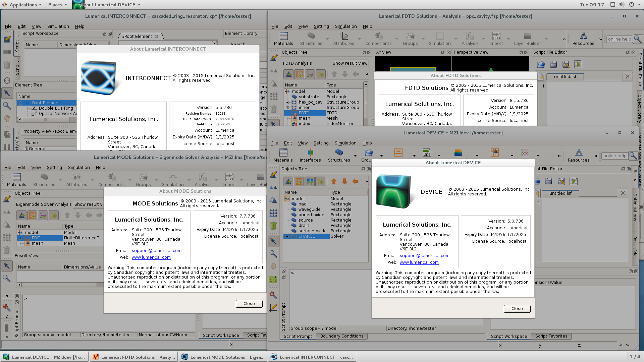Viewport: 644px width, 362px height.
Task: Open www.lumerical.com link in MODE dialog
Action: pos(151,257)
